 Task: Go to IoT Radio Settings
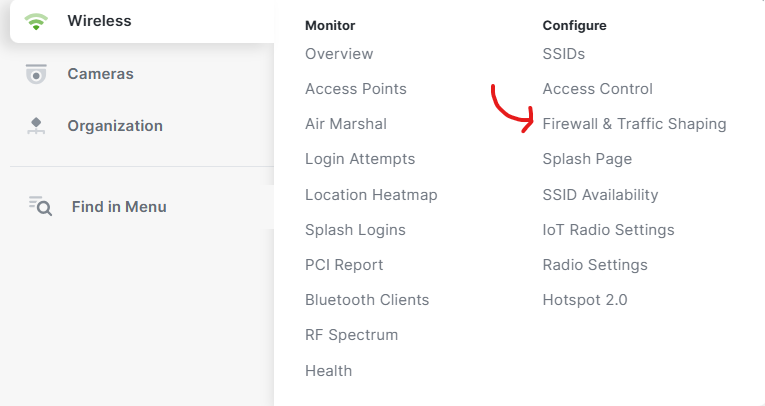click(608, 230)
